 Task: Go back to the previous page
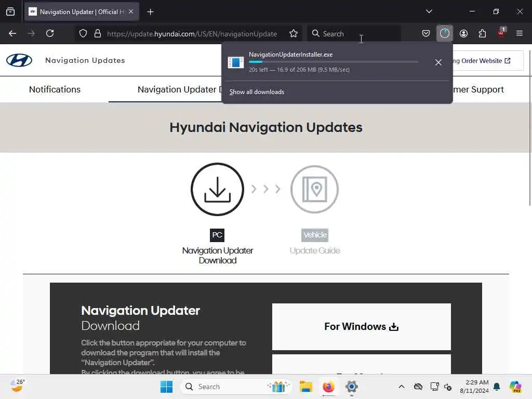pyautogui.click(x=12, y=33)
